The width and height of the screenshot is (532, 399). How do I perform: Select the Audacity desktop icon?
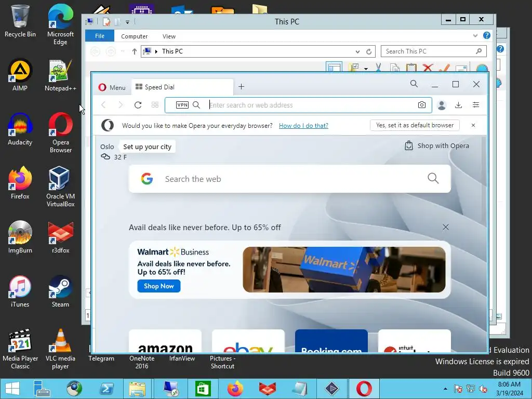(x=20, y=129)
